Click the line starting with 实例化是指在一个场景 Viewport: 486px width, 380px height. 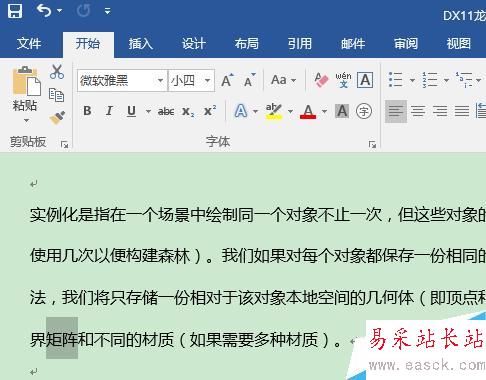(258, 215)
